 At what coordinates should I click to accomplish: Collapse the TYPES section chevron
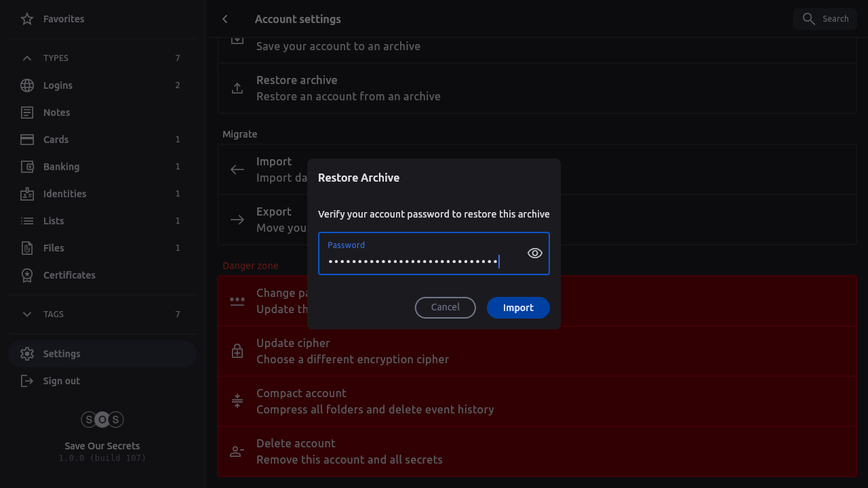pos(27,58)
